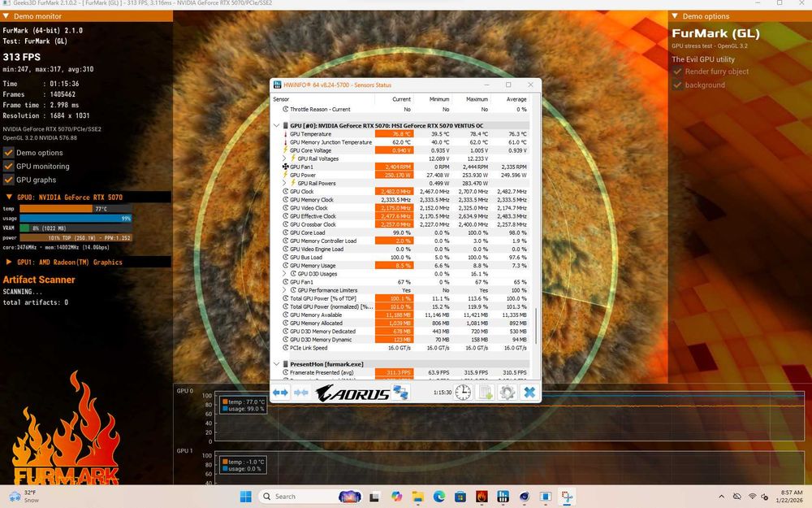
Task: Click the HWiNFO title bar app icon
Action: (277, 85)
